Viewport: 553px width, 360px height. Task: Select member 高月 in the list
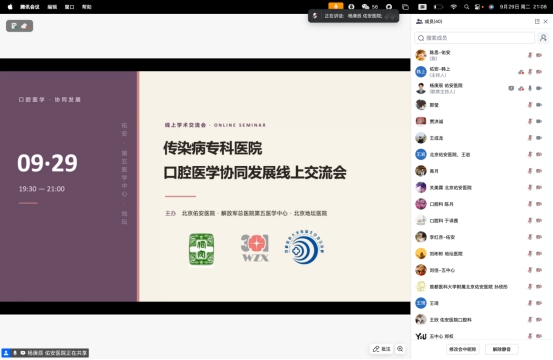coord(482,171)
